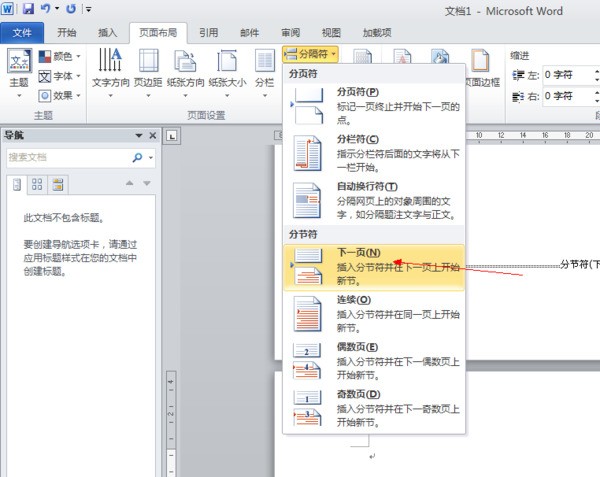Click the 偶数页 even page thumbnail icon
The width and height of the screenshot is (600, 477).
coord(307,361)
